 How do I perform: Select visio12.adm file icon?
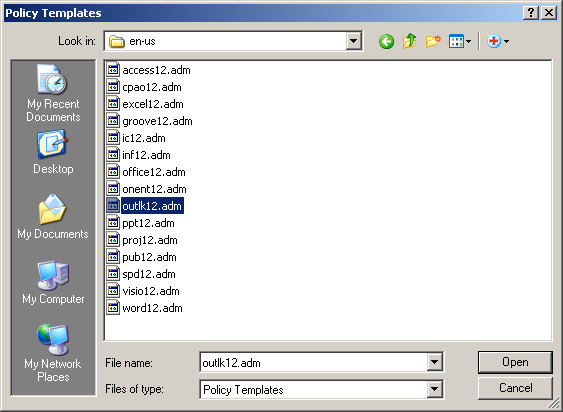click(113, 291)
